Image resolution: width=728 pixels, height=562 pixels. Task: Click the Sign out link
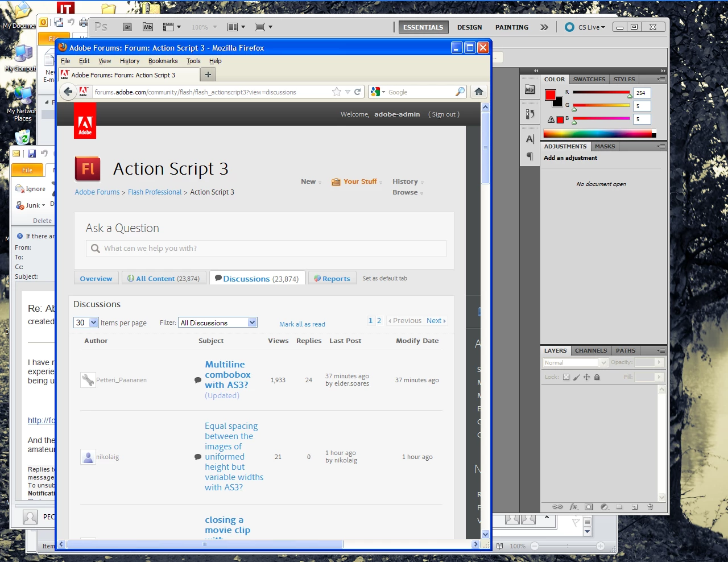(444, 114)
